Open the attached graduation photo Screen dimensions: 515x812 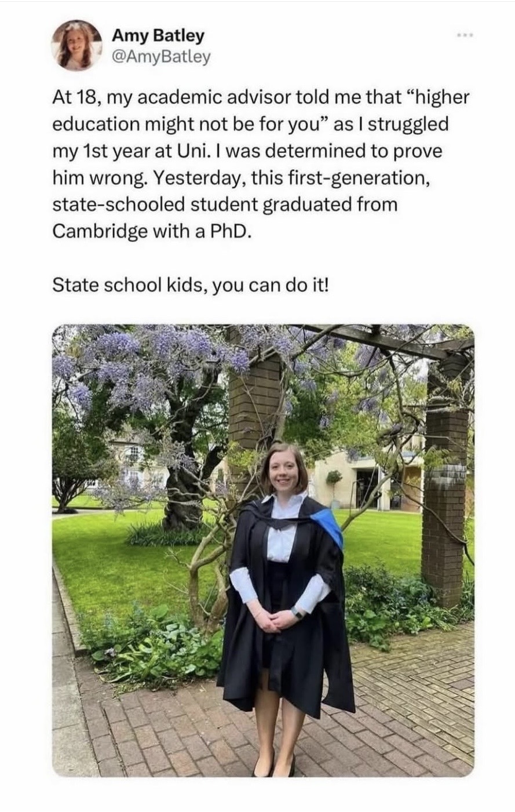tap(263, 549)
